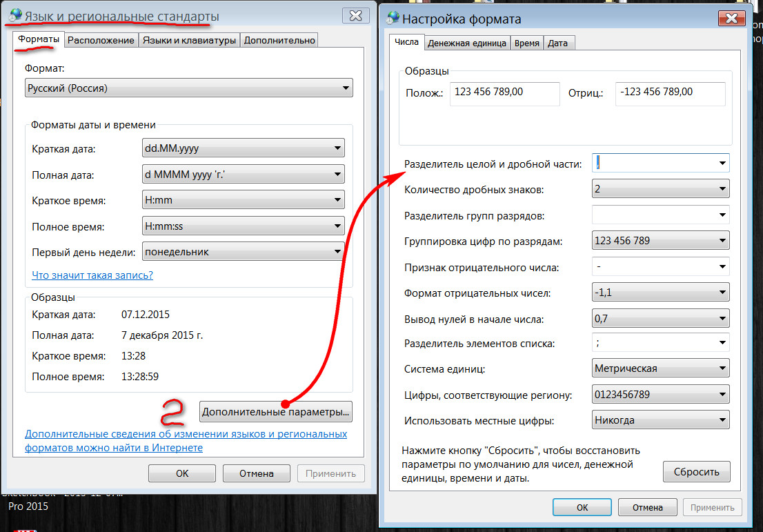Open Разделитель целой и дробной части combo box
Viewport: 763px width, 532px height.
coord(660,163)
